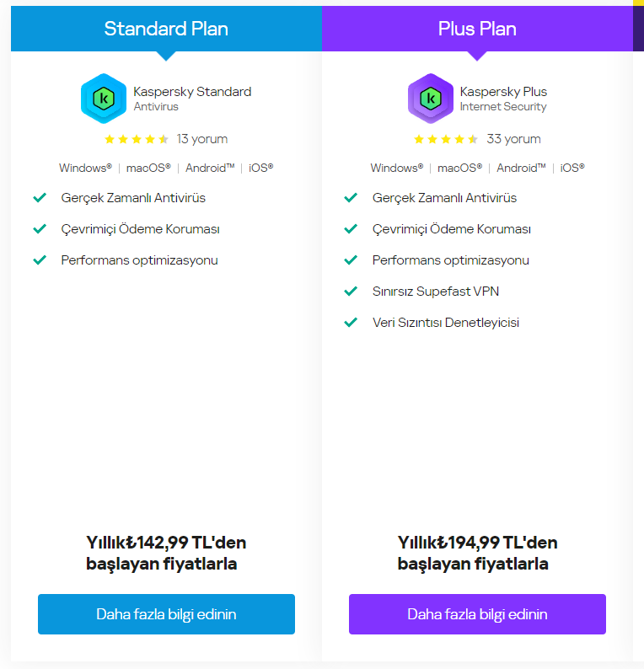644x669 pixels.
Task: Click checkmark next to Standard Gerçek Zamanlı Antivirüs
Action: 40,198
